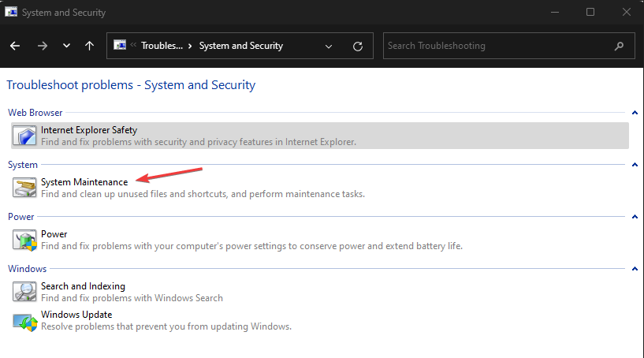Click the System group heading
Viewport: 644px width, 358px height.
[23, 165]
